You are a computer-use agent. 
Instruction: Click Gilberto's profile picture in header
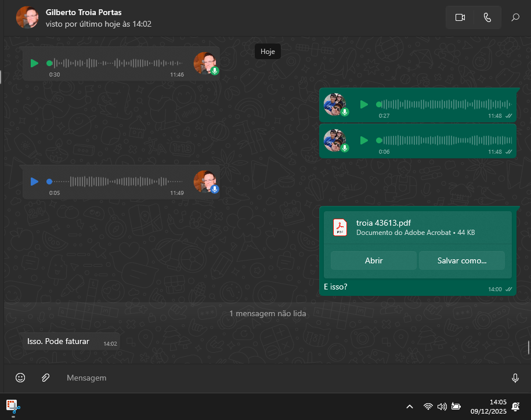27,18
